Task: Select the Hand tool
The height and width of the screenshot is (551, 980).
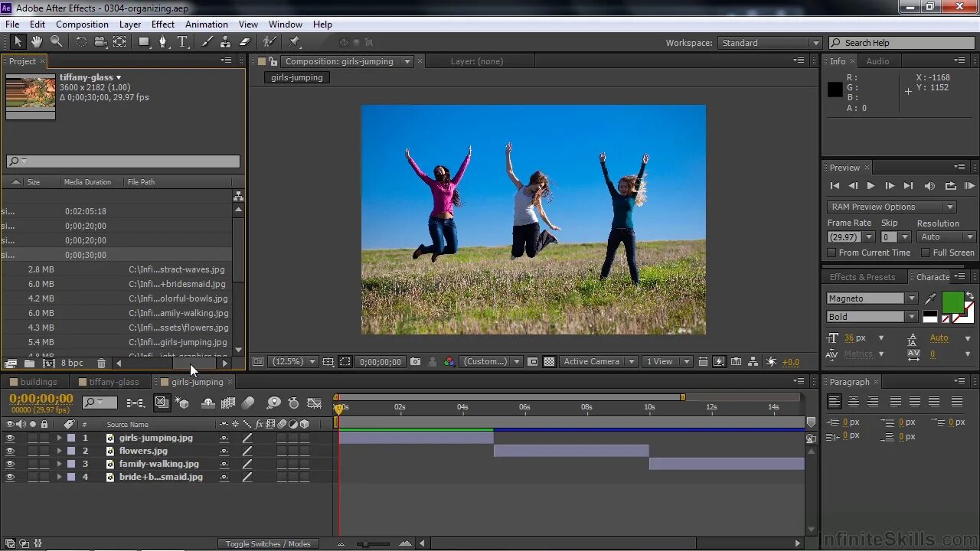Action: 36,42
